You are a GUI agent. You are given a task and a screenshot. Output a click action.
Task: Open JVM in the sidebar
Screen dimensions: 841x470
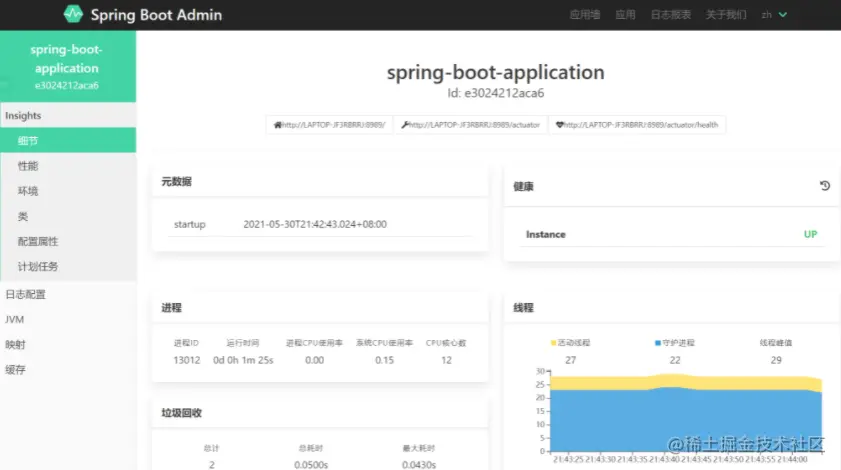click(x=68, y=319)
